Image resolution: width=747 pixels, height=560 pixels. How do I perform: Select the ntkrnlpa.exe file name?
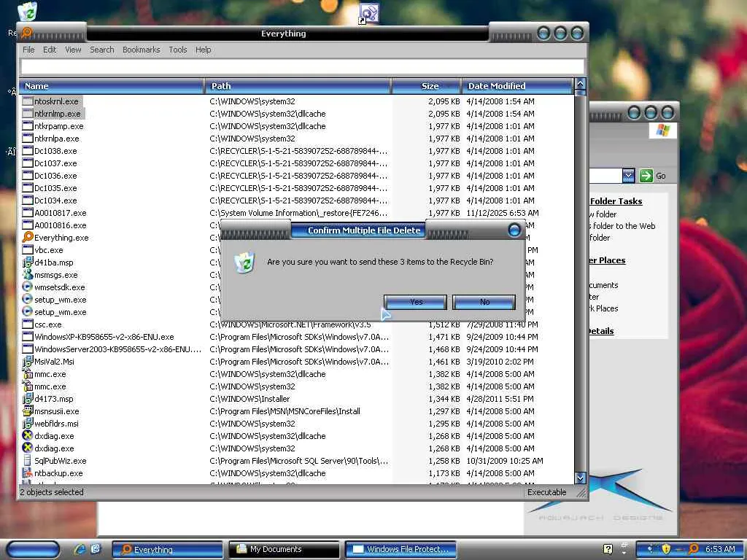(57, 138)
